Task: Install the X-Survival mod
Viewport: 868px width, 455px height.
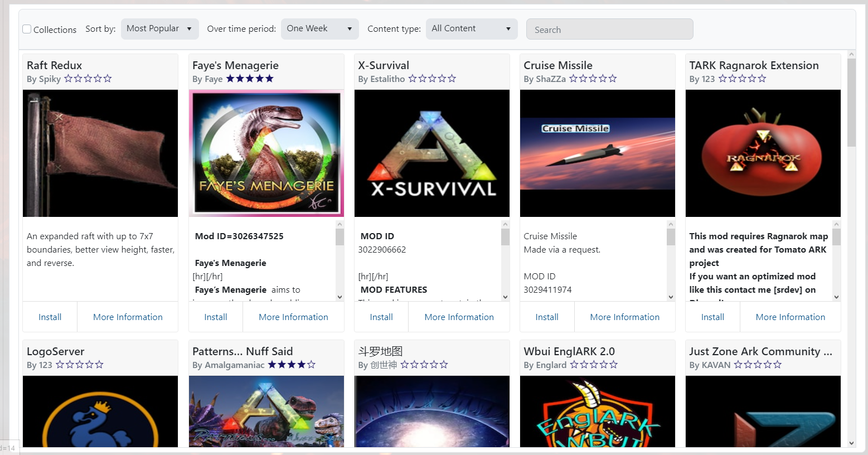Action: (381, 317)
